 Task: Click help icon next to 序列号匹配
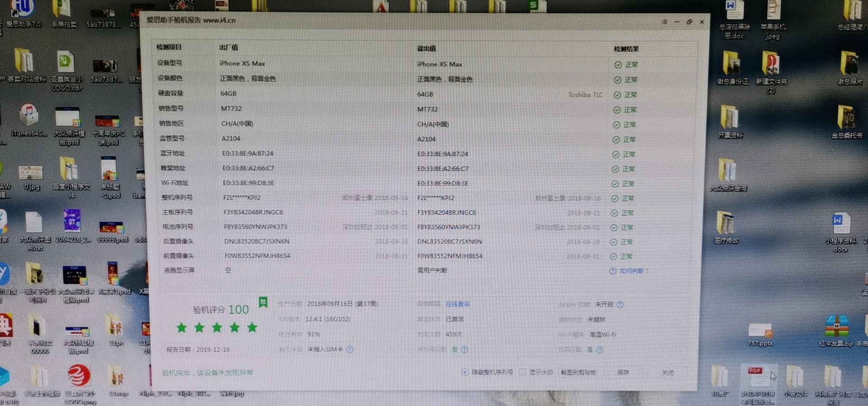point(464,349)
